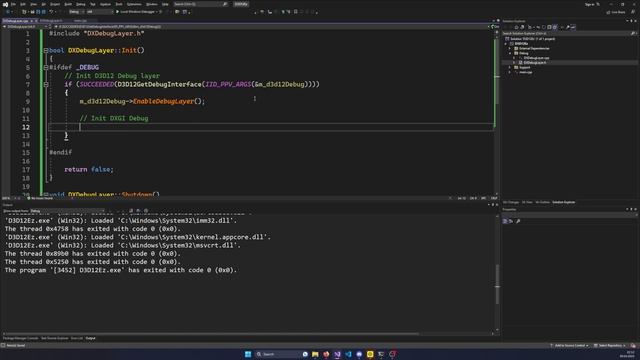The width and height of the screenshot is (640, 360).
Task: Click 'No issues found' indicator
Action: [x=40, y=198]
